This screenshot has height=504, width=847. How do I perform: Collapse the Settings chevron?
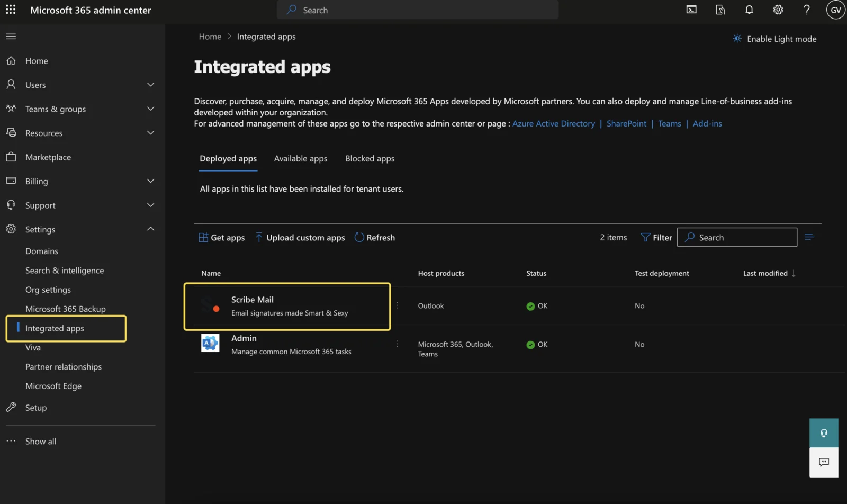pyautogui.click(x=150, y=229)
